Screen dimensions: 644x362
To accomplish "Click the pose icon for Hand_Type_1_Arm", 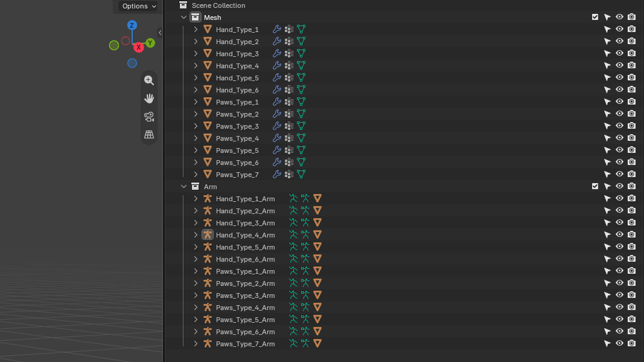I will [293, 199].
